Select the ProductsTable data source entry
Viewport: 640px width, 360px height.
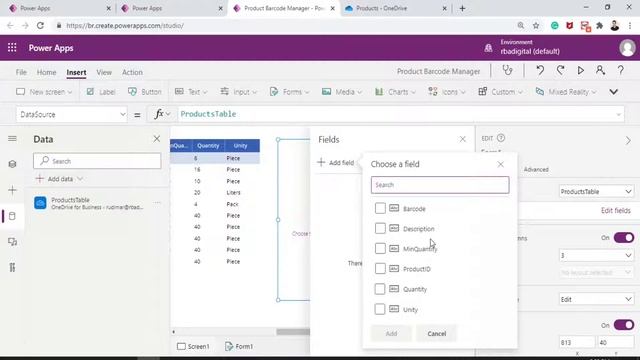pos(97,203)
